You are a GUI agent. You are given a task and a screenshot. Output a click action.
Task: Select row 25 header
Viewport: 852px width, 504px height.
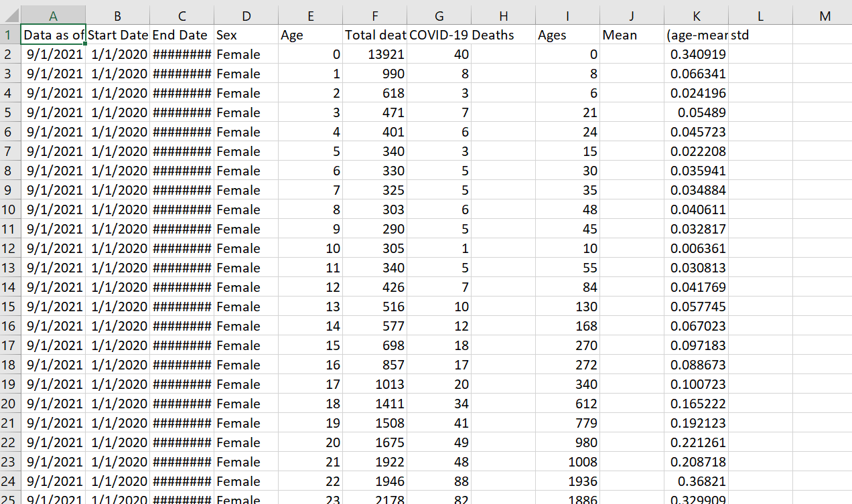click(x=9, y=499)
